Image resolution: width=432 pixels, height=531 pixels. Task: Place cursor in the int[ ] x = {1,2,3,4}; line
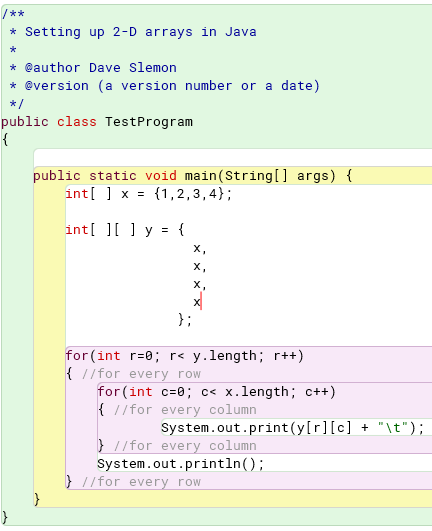[149, 194]
